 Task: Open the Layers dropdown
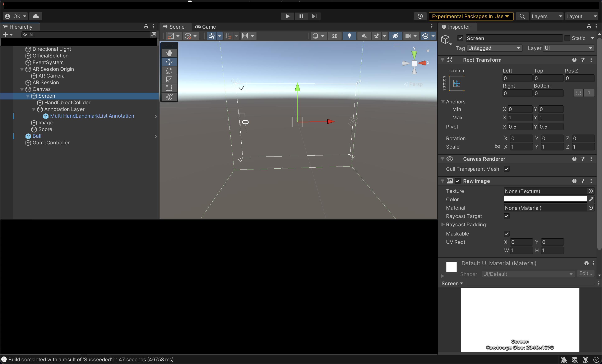[x=547, y=16]
